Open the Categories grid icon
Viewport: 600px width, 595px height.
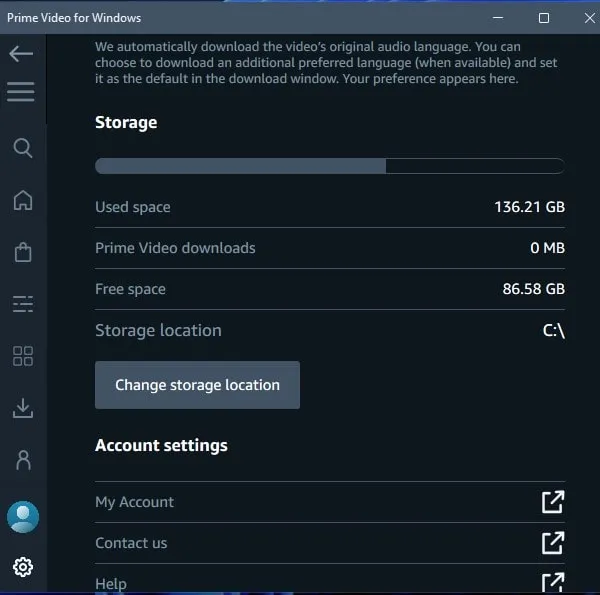[23, 356]
